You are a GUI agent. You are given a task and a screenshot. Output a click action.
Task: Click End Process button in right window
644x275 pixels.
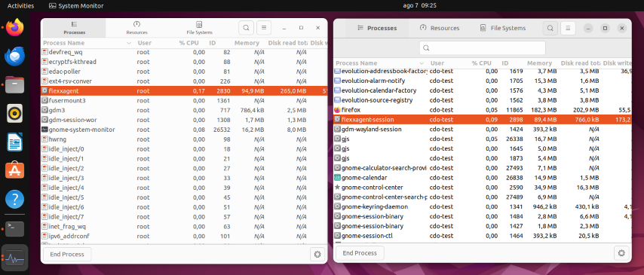pos(360,253)
